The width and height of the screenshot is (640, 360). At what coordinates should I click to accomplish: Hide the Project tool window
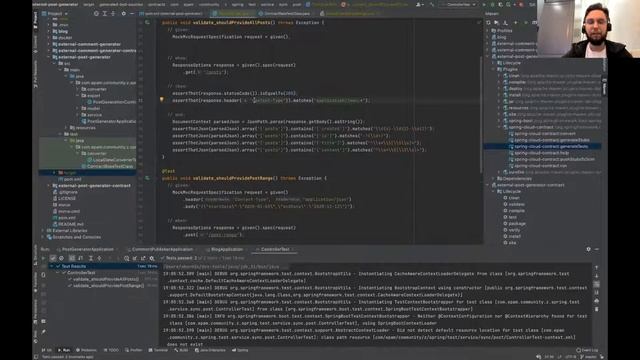[x=132, y=13]
